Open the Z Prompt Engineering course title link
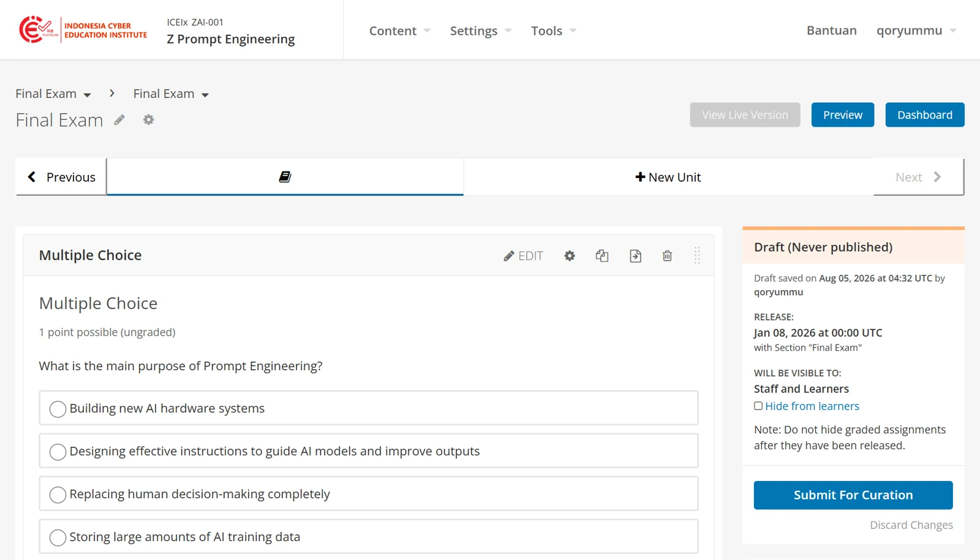 tap(230, 39)
